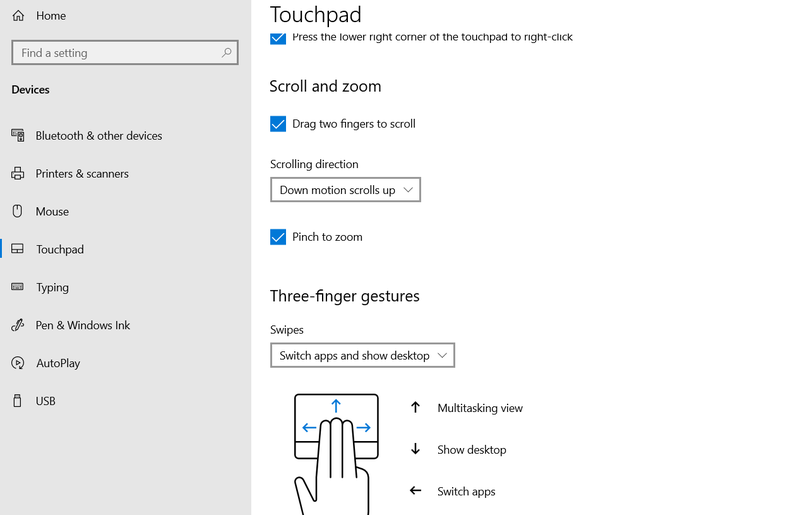The image size is (800, 515).
Task: Uncheck Drag two fingers to scroll
Action: tap(278, 124)
